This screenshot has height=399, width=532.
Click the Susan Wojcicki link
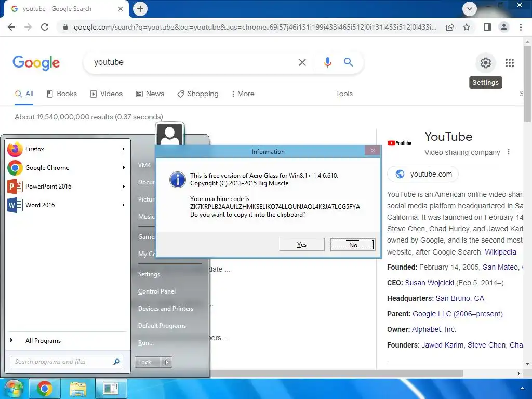point(429,283)
